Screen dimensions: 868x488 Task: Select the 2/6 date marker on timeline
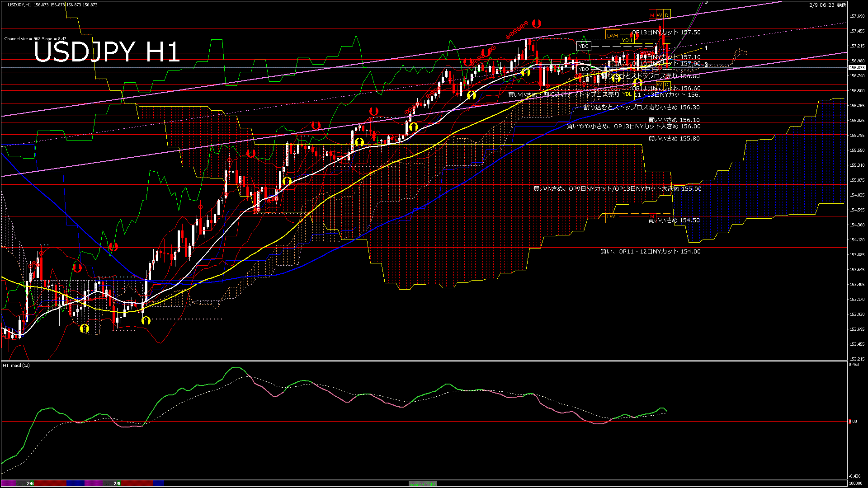click(30, 483)
